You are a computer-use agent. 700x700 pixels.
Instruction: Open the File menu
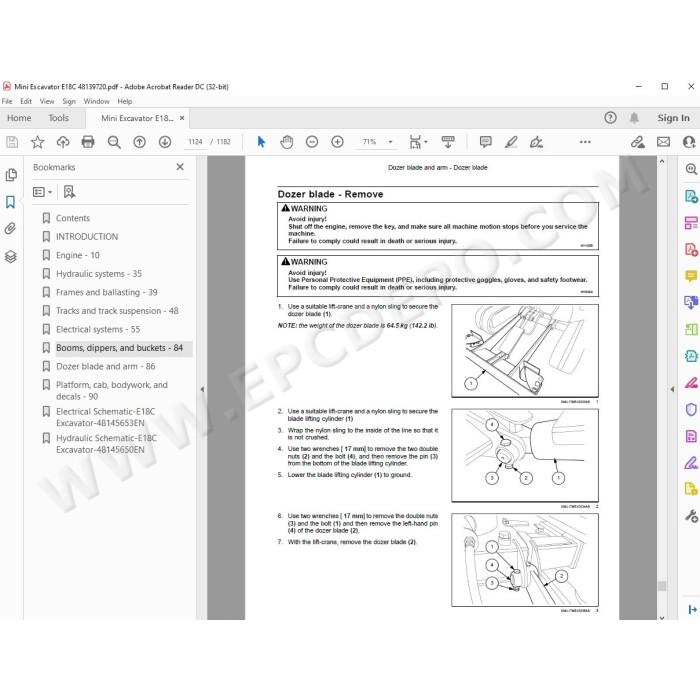click(x=7, y=101)
